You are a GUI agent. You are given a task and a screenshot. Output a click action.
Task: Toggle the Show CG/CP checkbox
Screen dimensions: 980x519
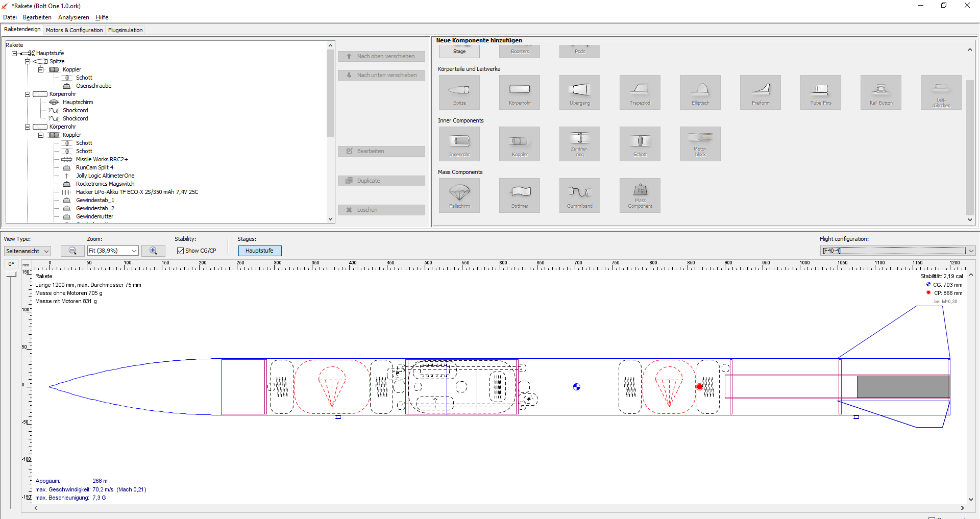point(180,251)
